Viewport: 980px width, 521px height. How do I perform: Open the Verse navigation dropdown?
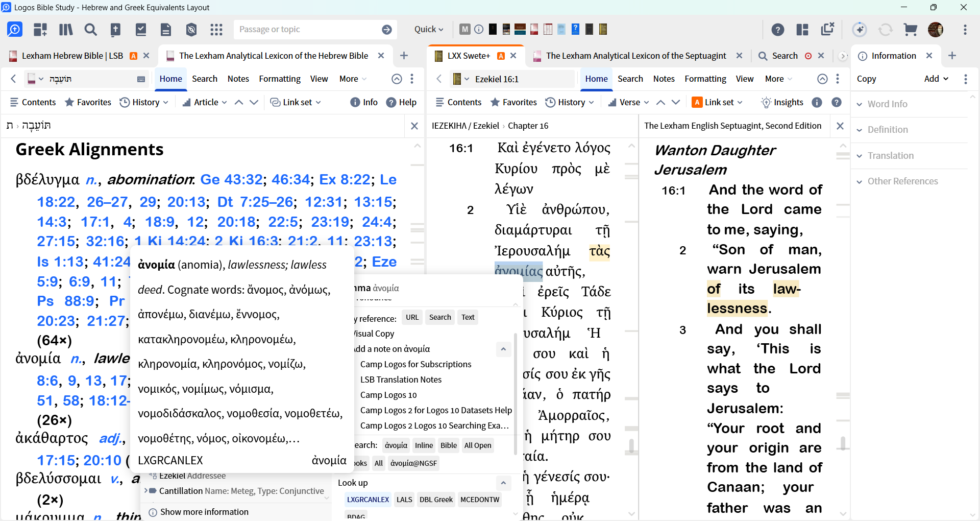(x=628, y=102)
